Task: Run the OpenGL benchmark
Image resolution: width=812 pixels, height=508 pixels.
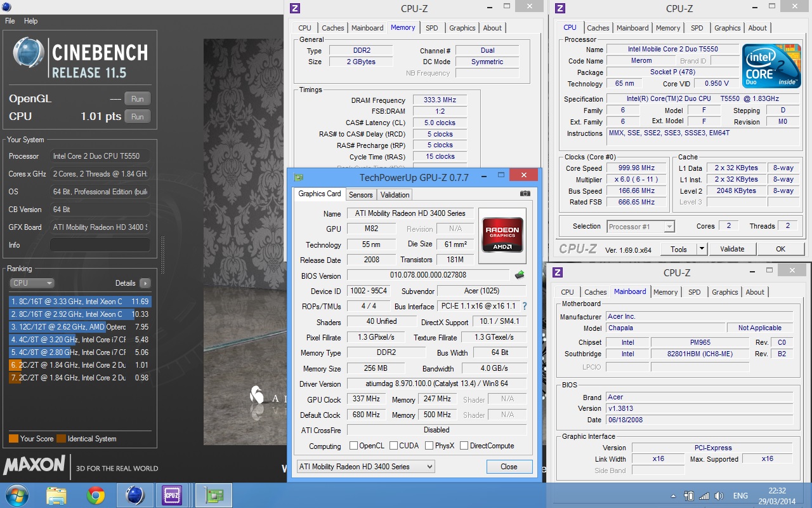Action: point(138,98)
